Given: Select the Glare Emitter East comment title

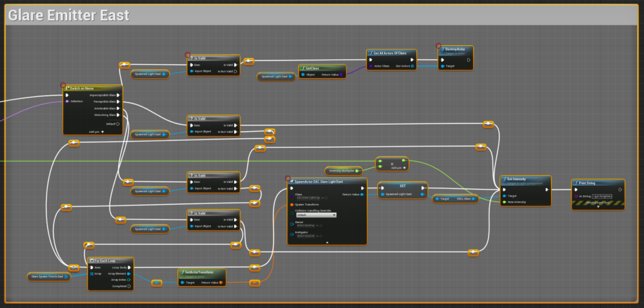Looking at the screenshot, I should coord(69,15).
